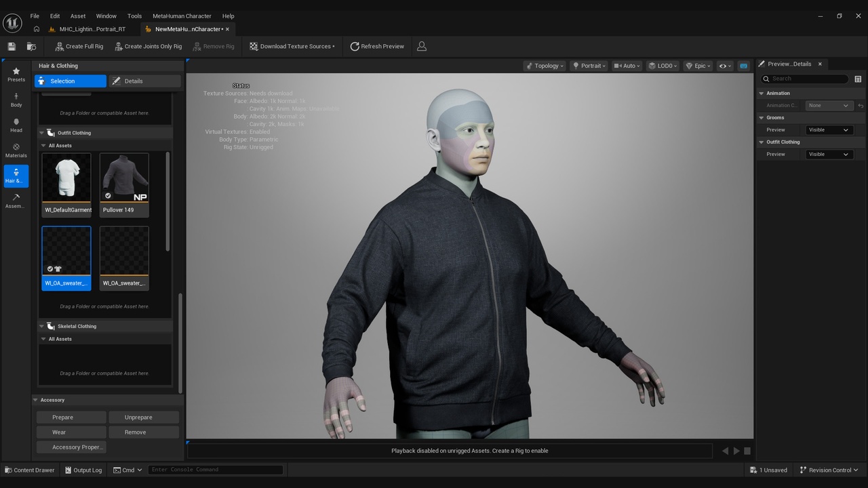Click Refresh Preview in toolbar

[x=377, y=47]
